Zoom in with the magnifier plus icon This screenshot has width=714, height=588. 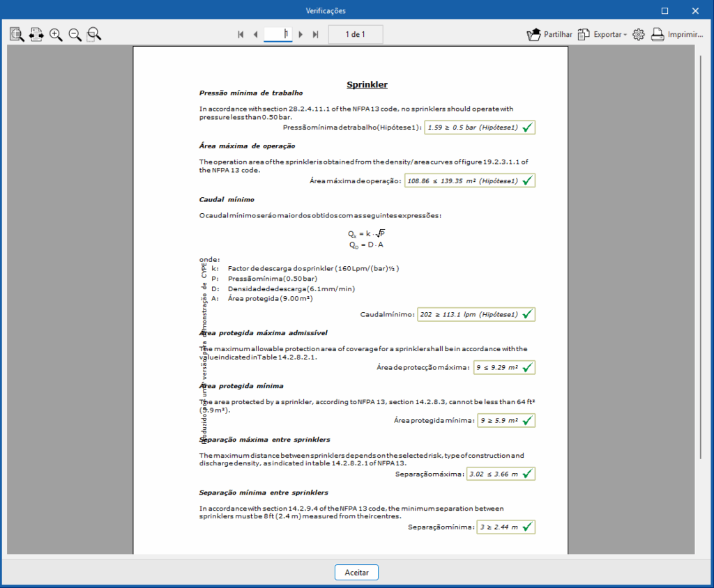(56, 34)
